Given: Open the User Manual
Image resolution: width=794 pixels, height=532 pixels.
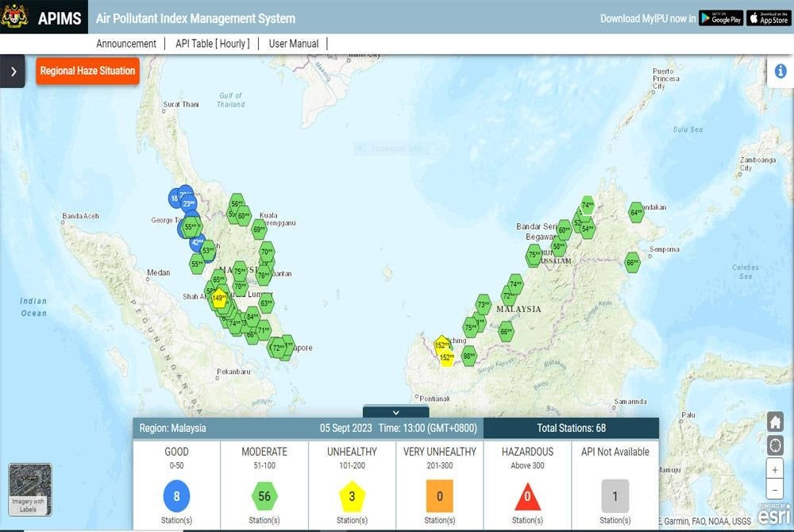Looking at the screenshot, I should tap(292, 44).
